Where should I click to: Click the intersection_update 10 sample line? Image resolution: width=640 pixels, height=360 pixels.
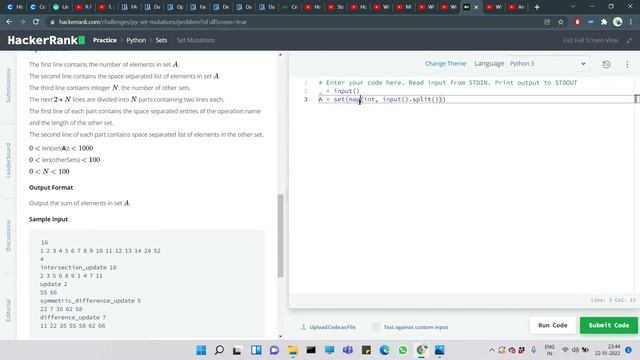pos(78,267)
